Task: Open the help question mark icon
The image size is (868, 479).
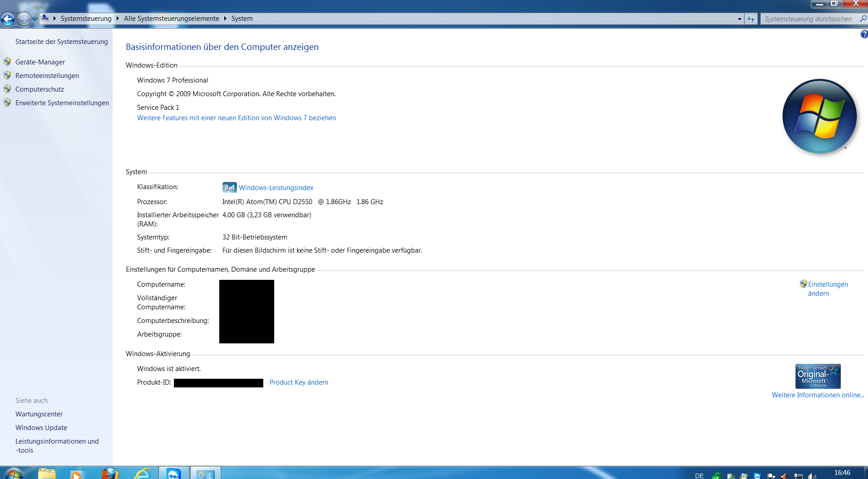Action: coord(863,34)
